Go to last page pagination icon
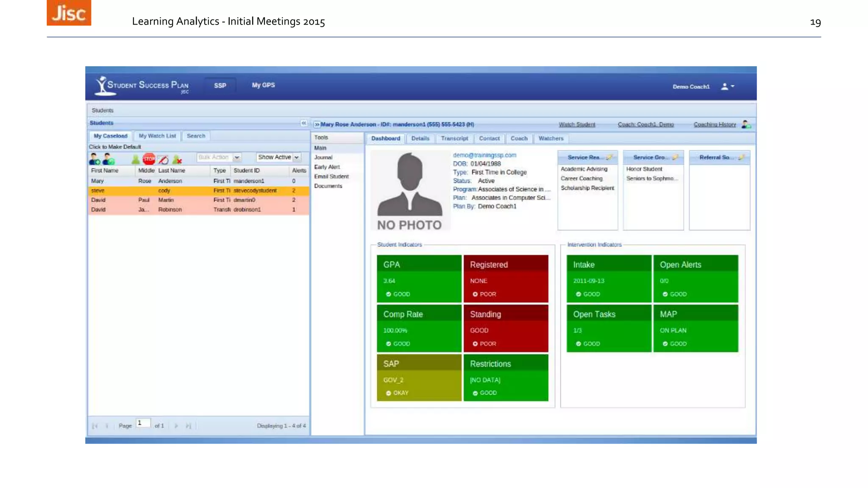The image size is (868, 488). (x=188, y=426)
